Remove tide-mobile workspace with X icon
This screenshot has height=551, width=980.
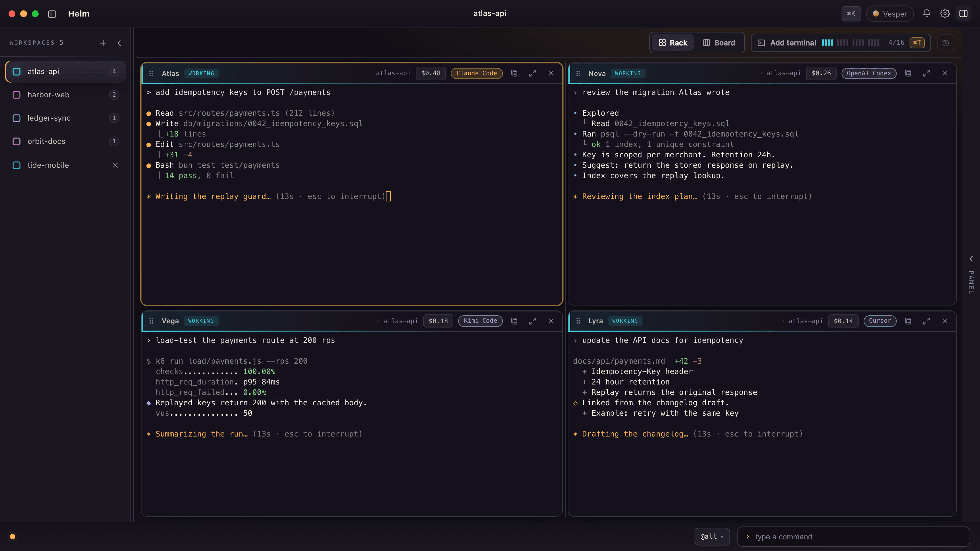click(115, 165)
